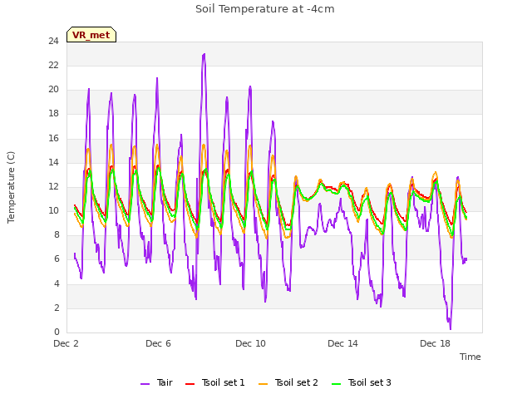Click the Dec 2 x-axis tick label
Screen dimensions: 532x399
(66, 343)
